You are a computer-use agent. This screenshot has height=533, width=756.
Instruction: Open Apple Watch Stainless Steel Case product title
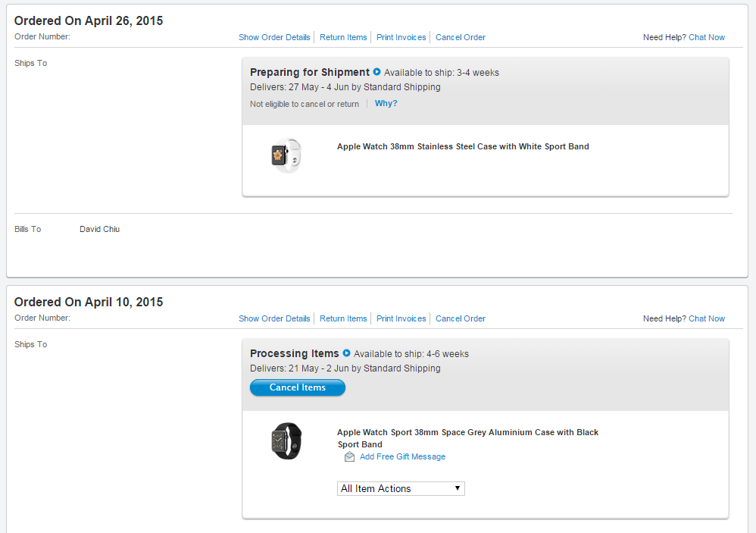point(463,147)
